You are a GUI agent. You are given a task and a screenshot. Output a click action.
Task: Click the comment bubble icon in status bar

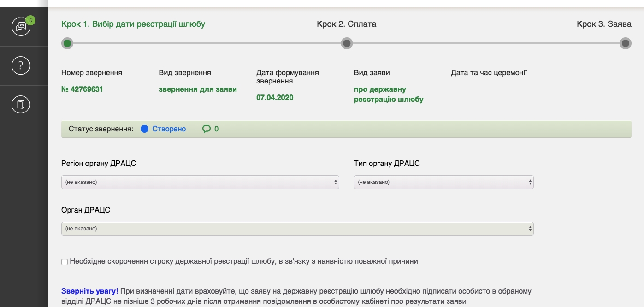coord(206,129)
